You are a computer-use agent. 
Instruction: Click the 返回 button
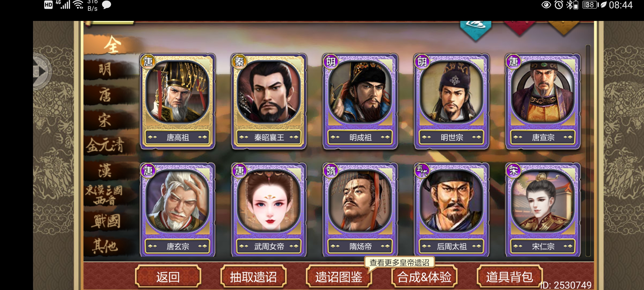[168, 277]
